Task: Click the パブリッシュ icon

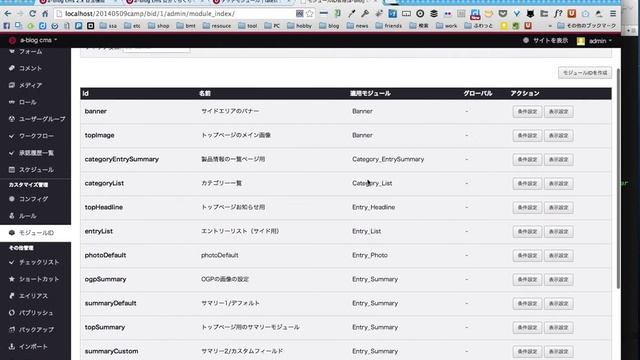Action: [11, 313]
